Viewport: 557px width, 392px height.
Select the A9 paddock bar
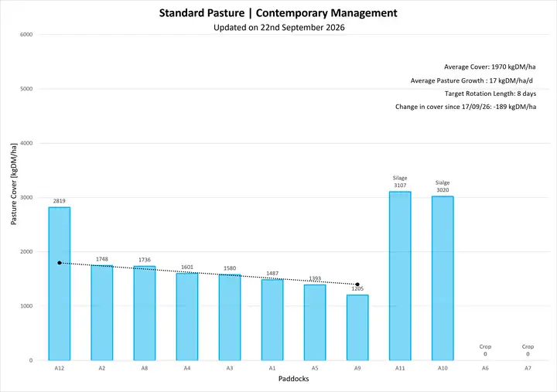coord(357,328)
